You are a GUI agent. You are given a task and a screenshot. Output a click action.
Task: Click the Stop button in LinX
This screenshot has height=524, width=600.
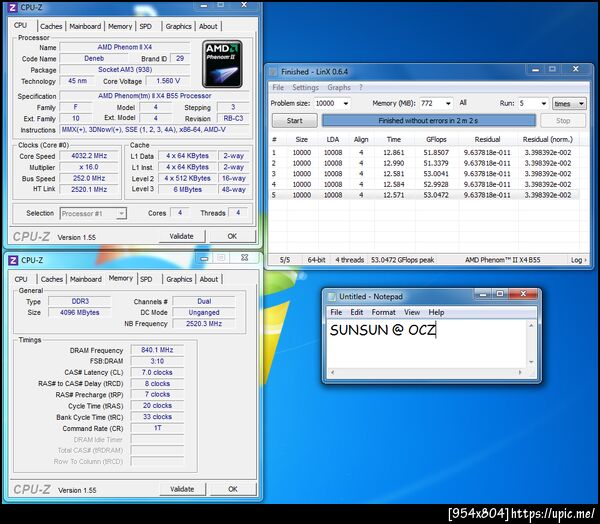pyautogui.click(x=563, y=121)
